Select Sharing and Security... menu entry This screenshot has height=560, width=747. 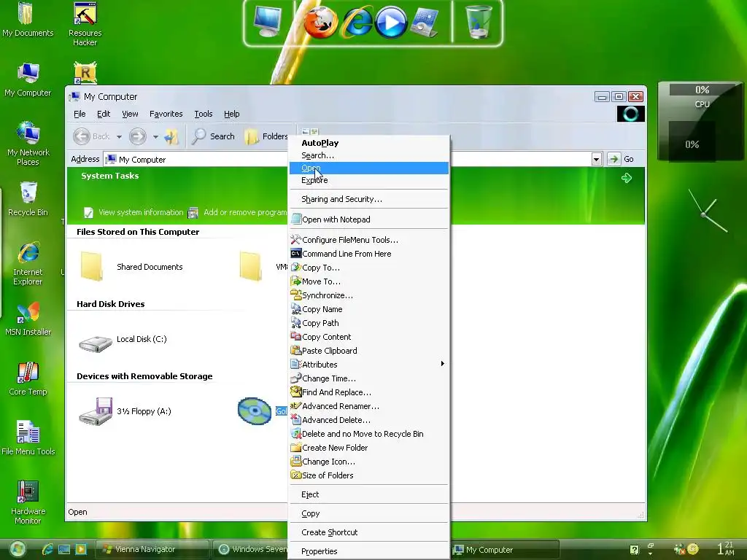(368, 199)
